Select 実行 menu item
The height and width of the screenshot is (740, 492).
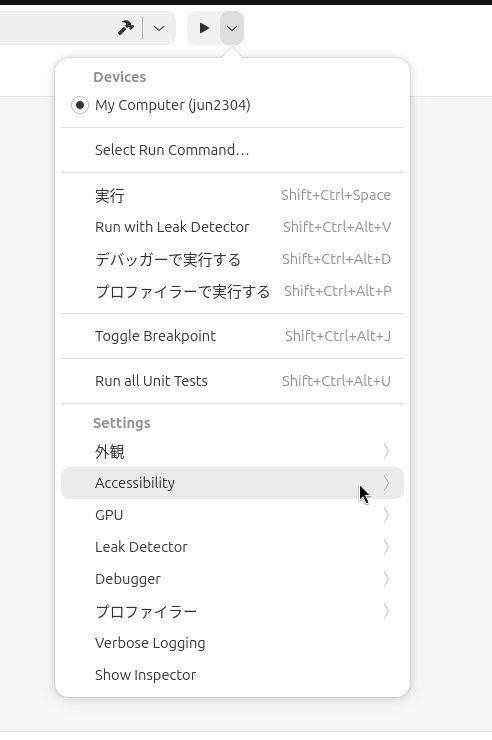coord(232,195)
